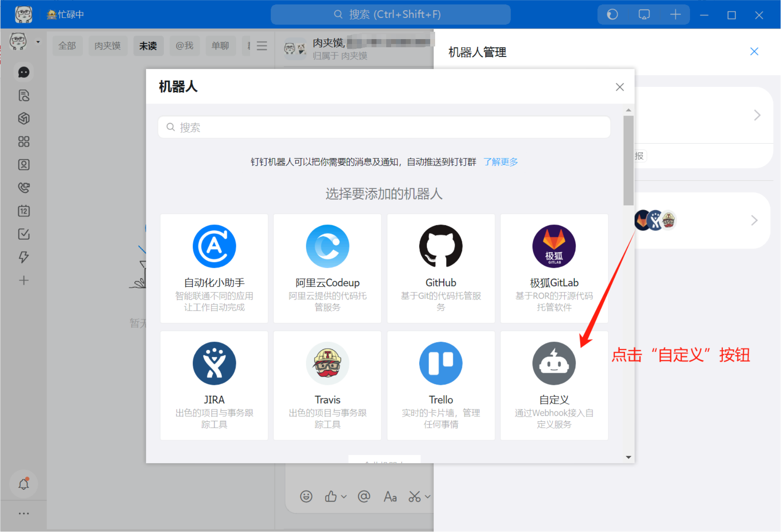Open the lightning bolt icon in sidebar

24,257
